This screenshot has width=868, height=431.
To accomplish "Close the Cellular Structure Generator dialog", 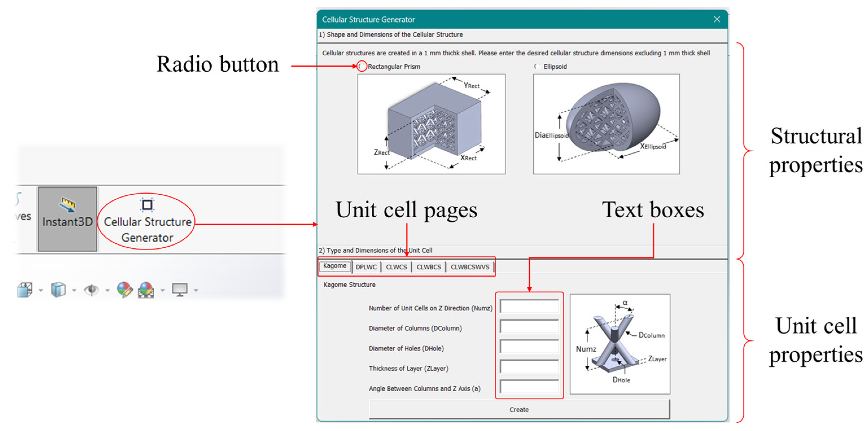I will pos(717,19).
